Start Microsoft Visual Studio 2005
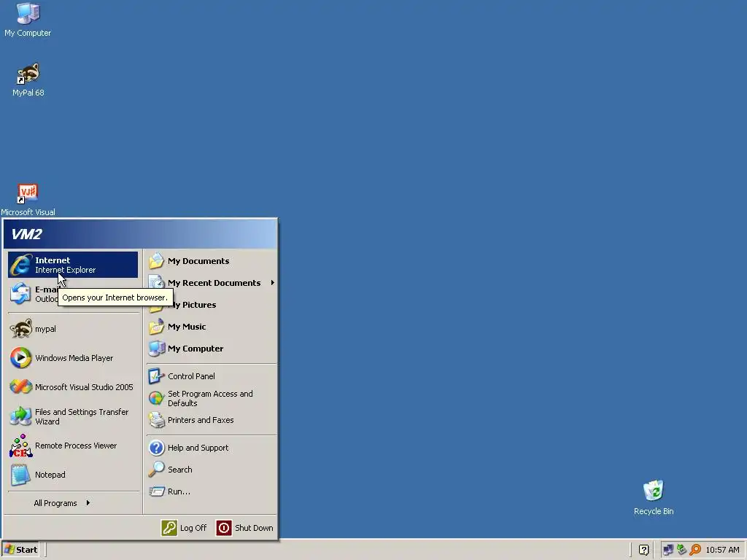 click(73, 387)
